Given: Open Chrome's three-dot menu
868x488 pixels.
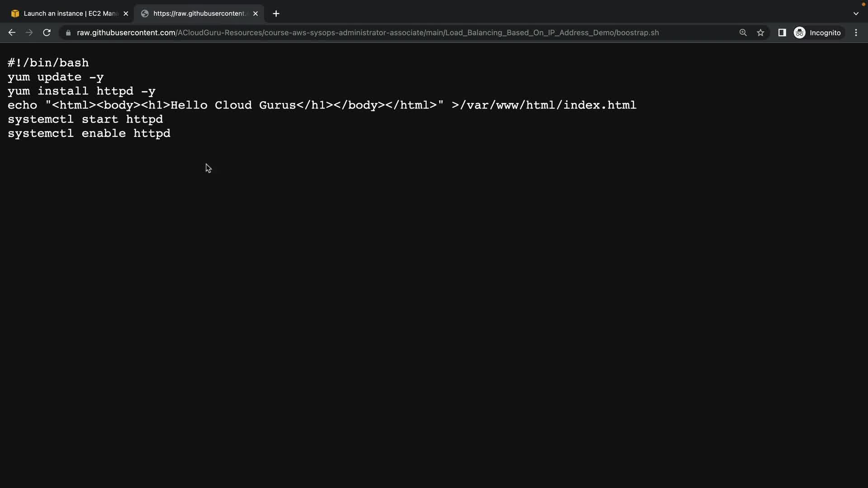Looking at the screenshot, I should [856, 33].
